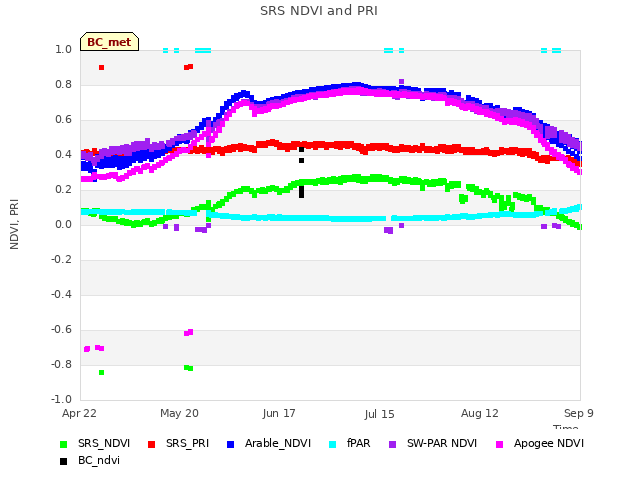This screenshot has height=480, width=640.
Task: Click the -0.2 y-axis tick label
Action: pos(61,260)
